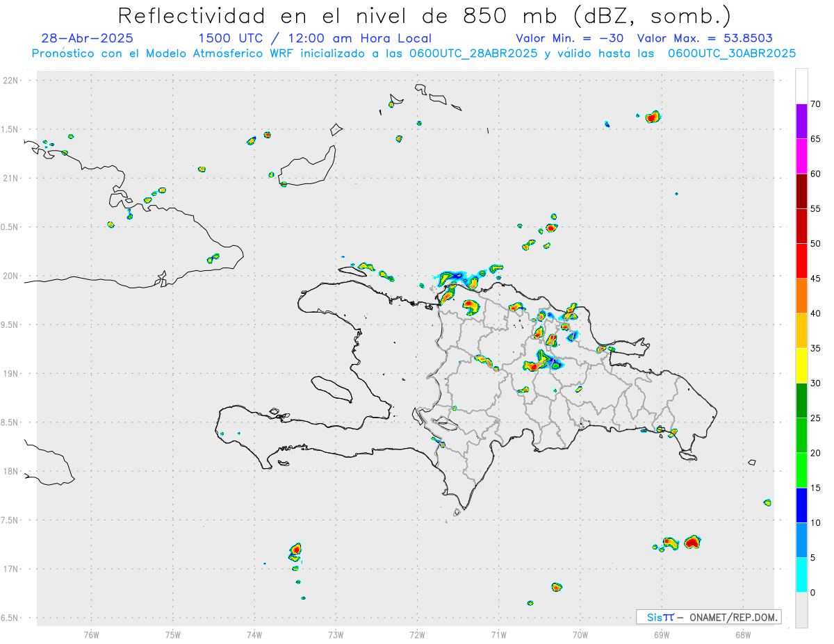Click the magenta 60-65 dBZ color swatch

[801, 156]
